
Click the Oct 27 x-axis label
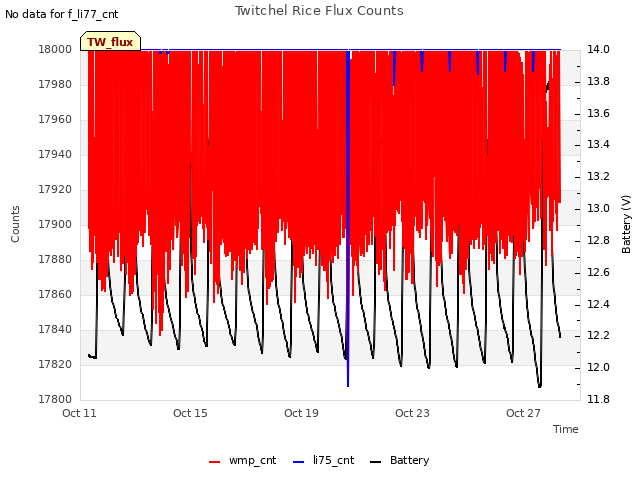click(x=523, y=413)
